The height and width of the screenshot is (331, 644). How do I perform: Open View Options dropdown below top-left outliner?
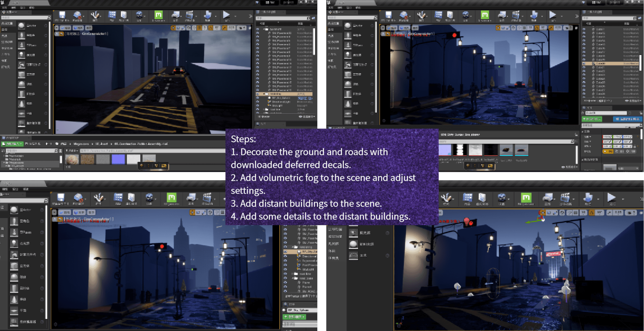pos(307,117)
